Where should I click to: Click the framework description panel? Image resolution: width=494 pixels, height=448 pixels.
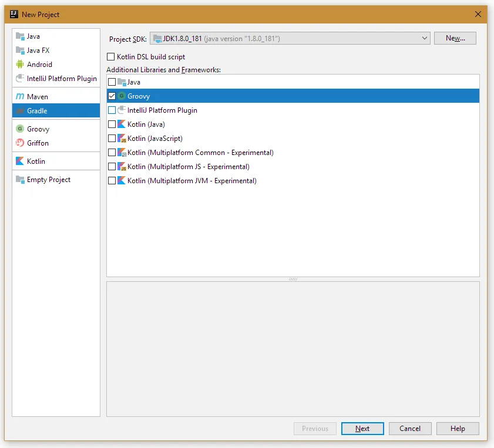293,349
